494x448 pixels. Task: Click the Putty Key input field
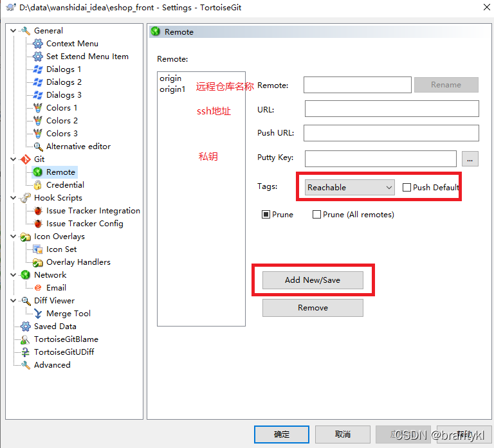[x=381, y=159]
